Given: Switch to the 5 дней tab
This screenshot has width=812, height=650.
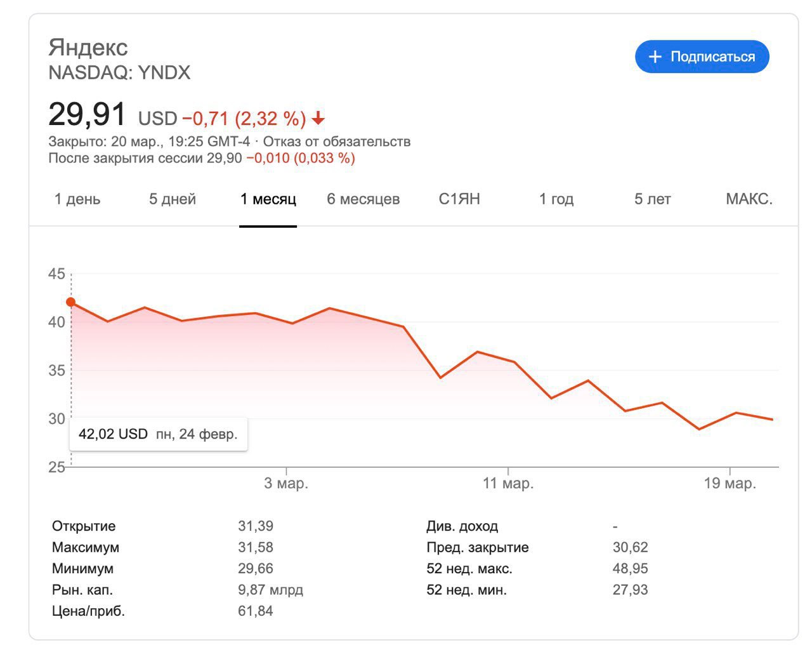Looking at the screenshot, I should (173, 199).
